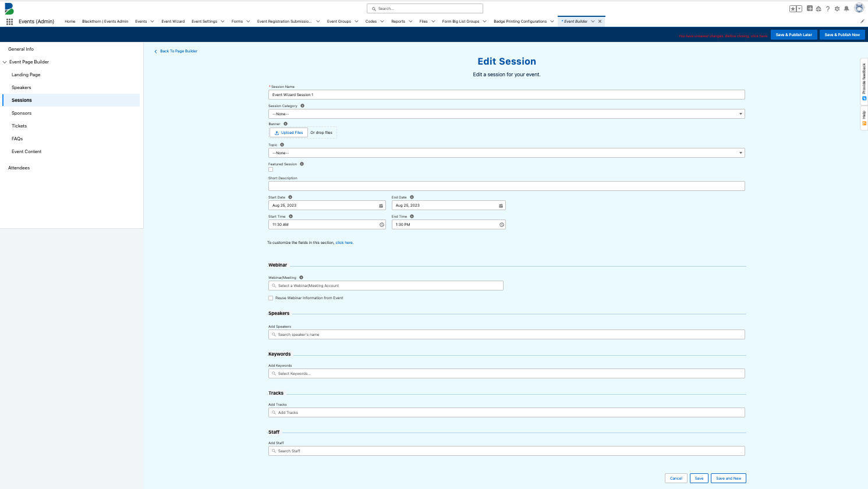868x489 pixels.
Task: Click Save & Publish Now button
Action: coord(842,35)
